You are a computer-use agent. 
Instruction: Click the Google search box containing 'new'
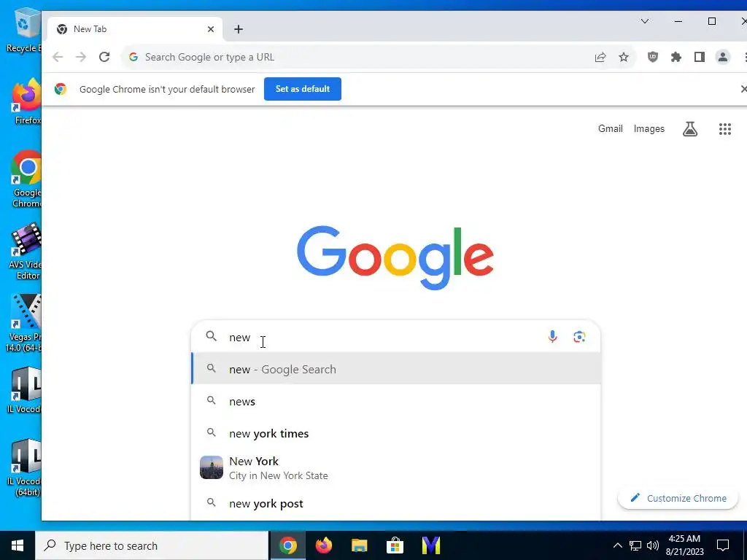(x=395, y=337)
